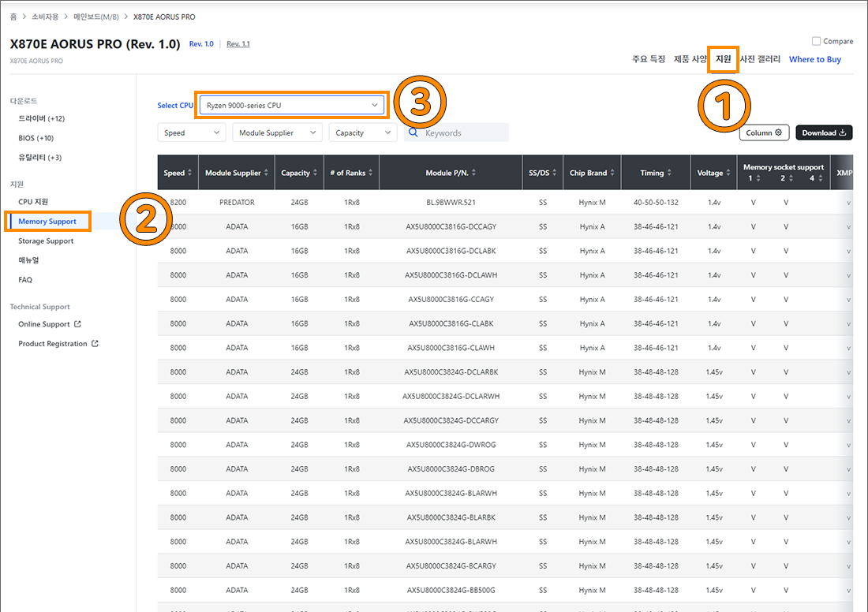This screenshot has width=868, height=612.
Task: Select Memory Support in sidebar
Action: [47, 222]
